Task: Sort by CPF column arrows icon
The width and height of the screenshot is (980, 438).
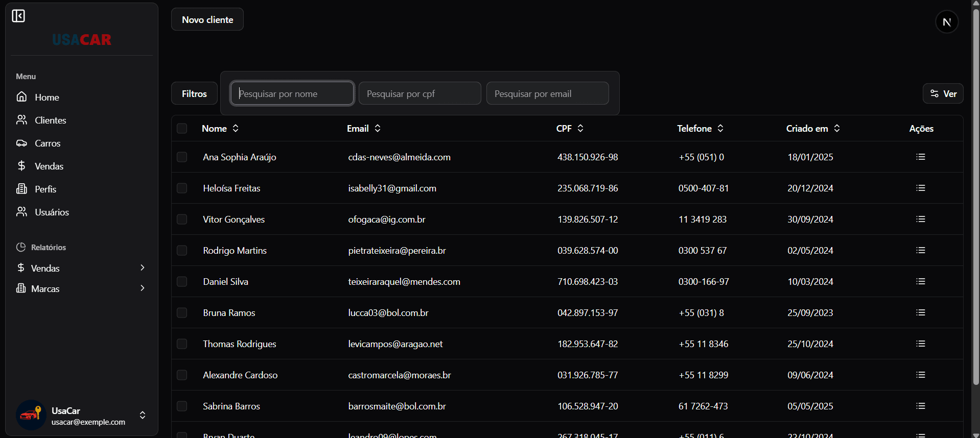Action: click(580, 129)
